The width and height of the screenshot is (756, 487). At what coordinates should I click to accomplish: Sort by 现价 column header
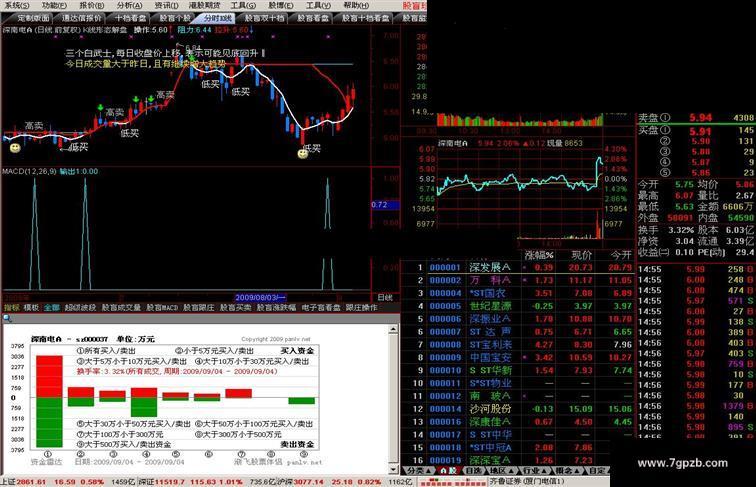coord(581,255)
